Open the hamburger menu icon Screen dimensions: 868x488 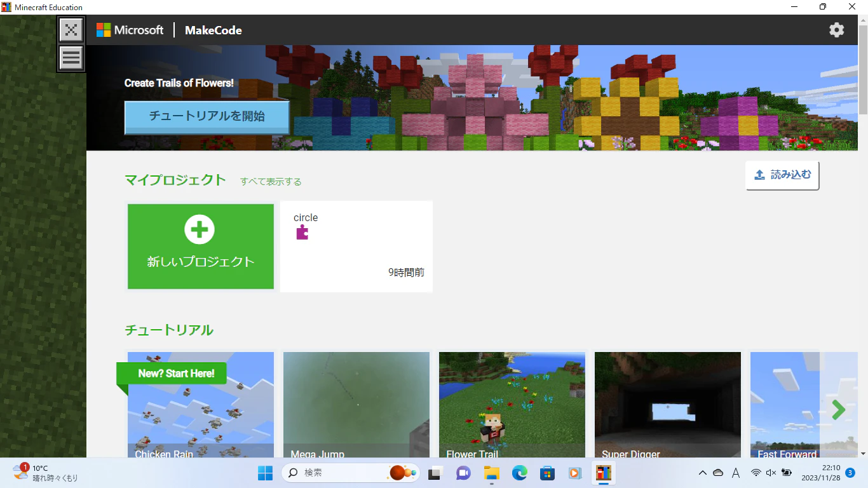click(71, 58)
